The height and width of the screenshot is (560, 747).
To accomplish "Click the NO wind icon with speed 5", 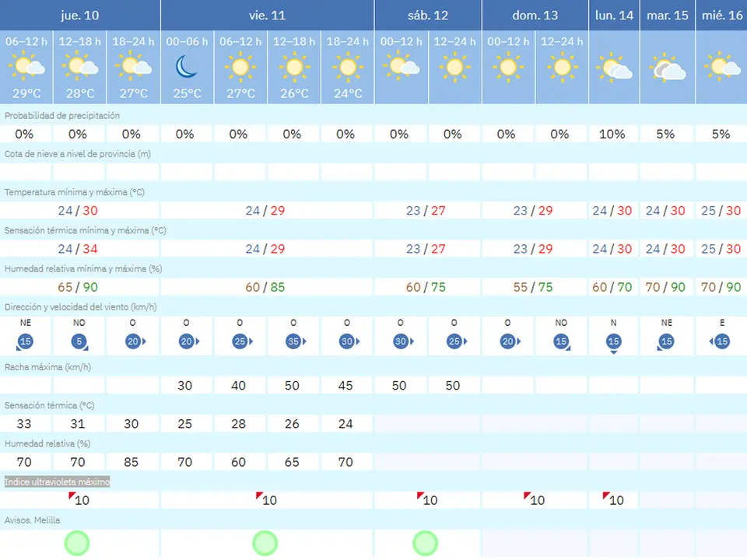I will coord(79,342).
